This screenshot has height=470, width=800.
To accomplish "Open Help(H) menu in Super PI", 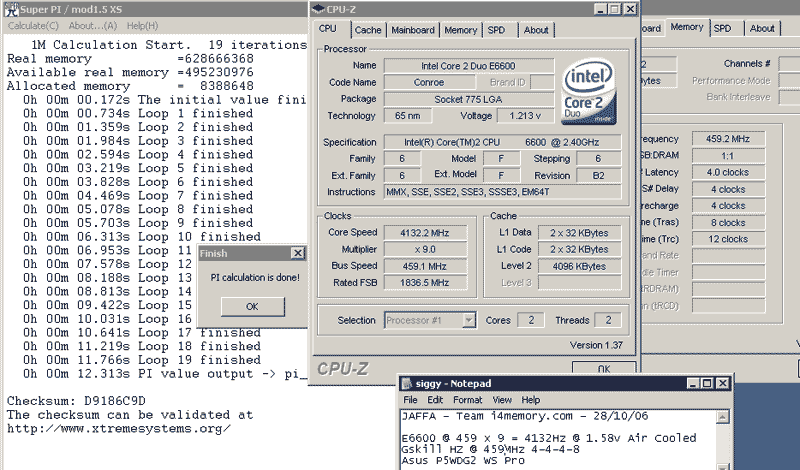I will 142,25.
